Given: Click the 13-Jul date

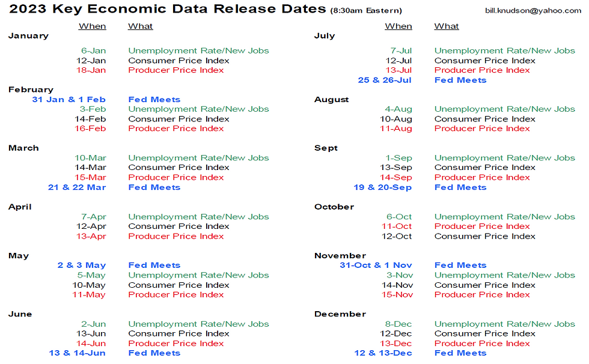Looking at the screenshot, I should click(398, 70).
